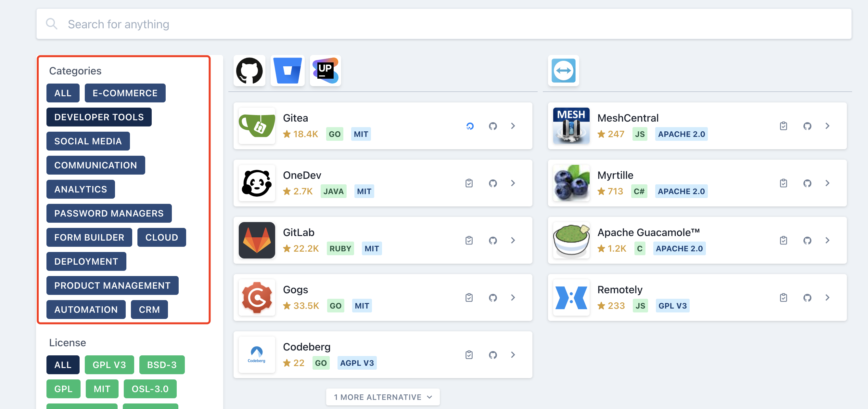Open Myrtille's GitHub repository icon
Image resolution: width=868 pixels, height=409 pixels.
coord(807,183)
